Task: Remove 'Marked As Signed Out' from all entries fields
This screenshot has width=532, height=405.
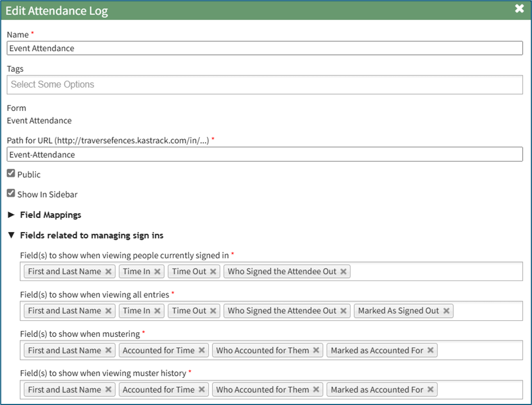Action: click(446, 311)
